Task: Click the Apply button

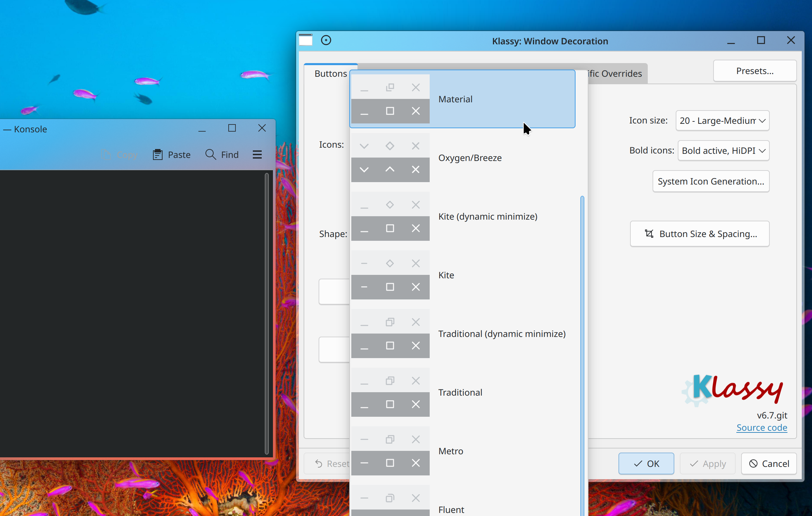Action: (x=707, y=463)
